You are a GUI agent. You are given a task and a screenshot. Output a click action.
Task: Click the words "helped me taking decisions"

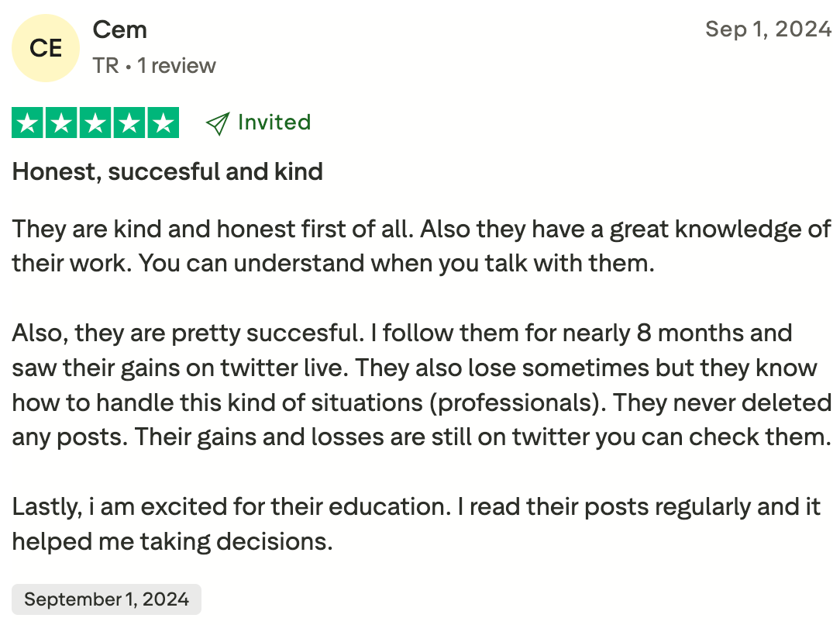click(x=172, y=542)
